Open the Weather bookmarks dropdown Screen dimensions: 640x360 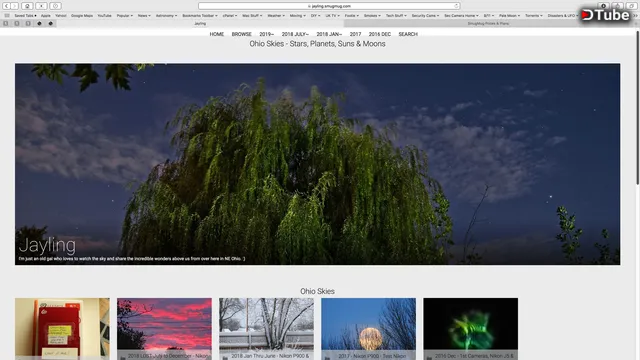click(276, 16)
